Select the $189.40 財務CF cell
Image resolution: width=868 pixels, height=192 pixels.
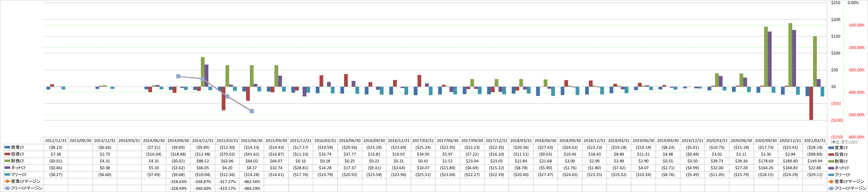(x=790, y=161)
